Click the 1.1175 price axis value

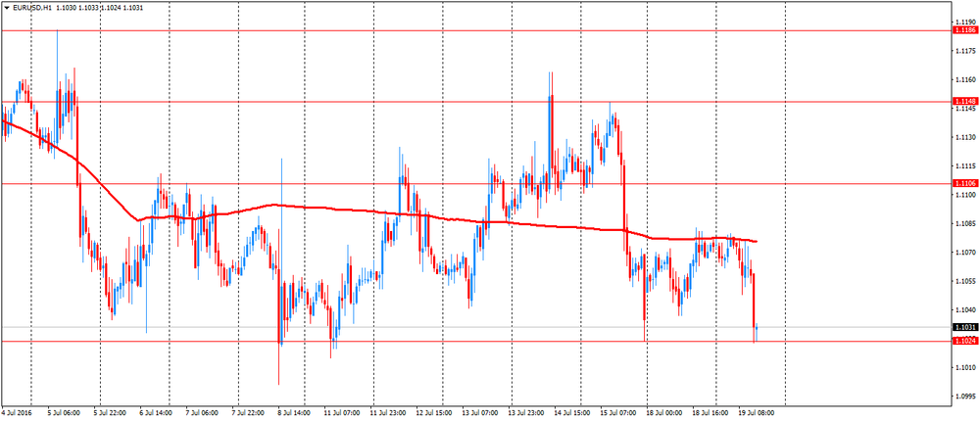963,51
